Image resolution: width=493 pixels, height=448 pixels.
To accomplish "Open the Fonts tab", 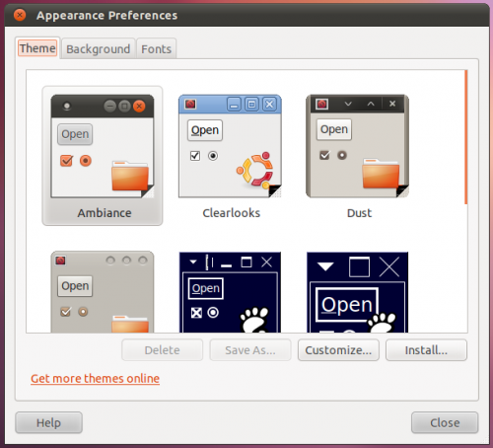I will point(157,49).
